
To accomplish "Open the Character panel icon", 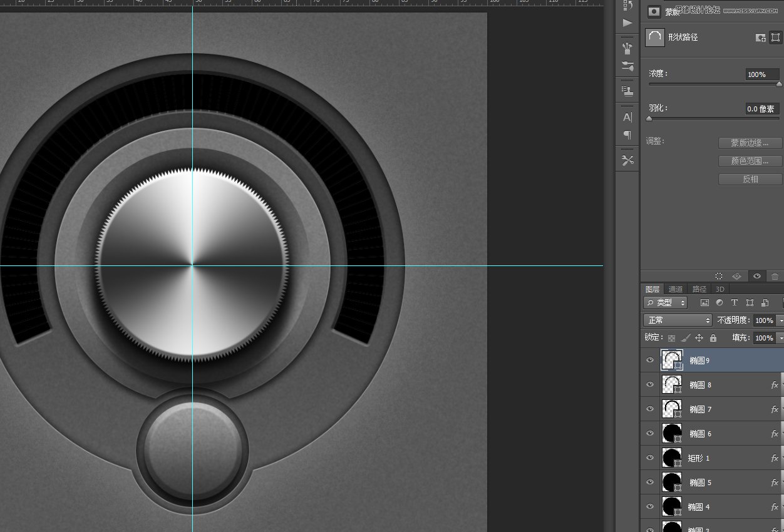I will (x=627, y=117).
